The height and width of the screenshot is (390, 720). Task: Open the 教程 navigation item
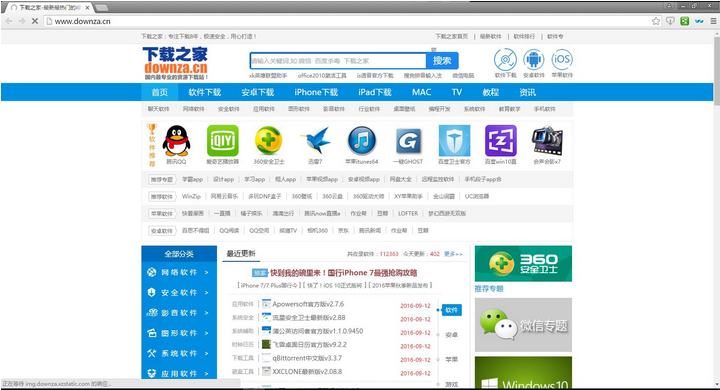[x=490, y=92]
